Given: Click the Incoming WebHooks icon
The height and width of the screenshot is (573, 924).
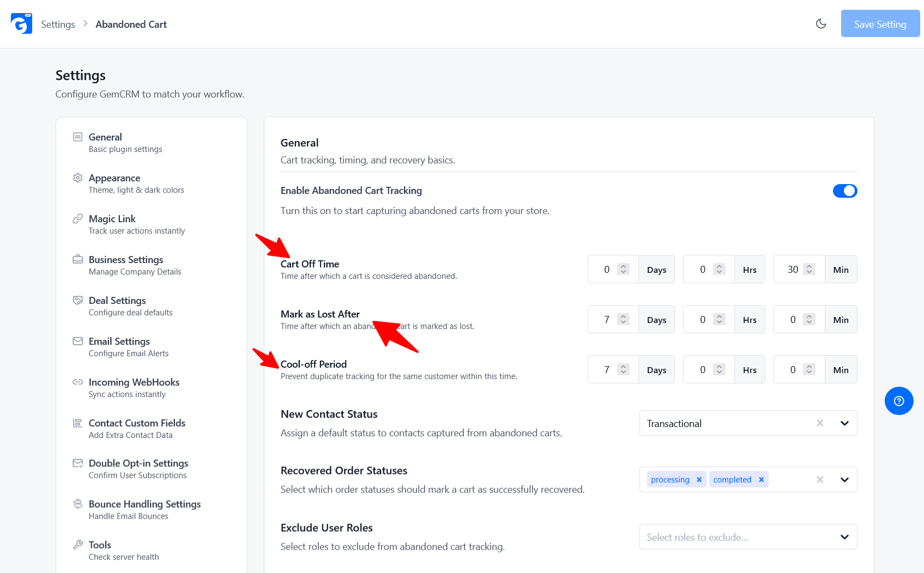Looking at the screenshot, I should point(78,382).
